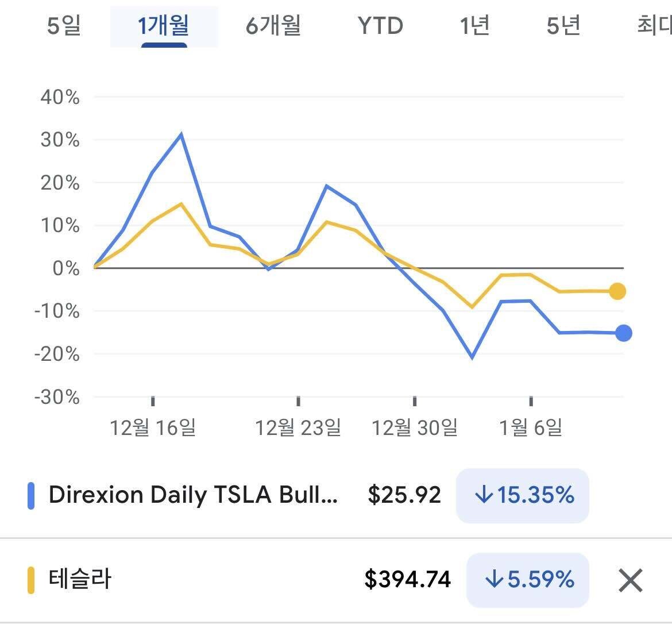Switch to the 6개월 range tab
The width and height of the screenshot is (672, 624).
pyautogui.click(x=273, y=26)
